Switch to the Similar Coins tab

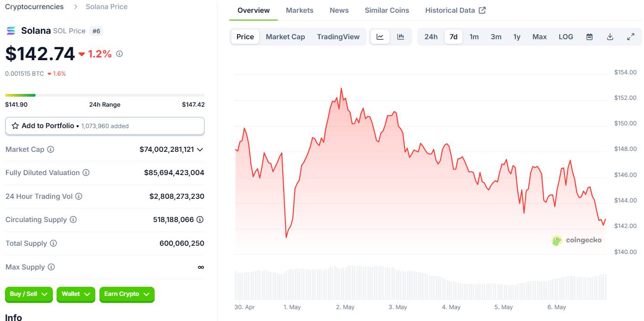[x=387, y=10]
